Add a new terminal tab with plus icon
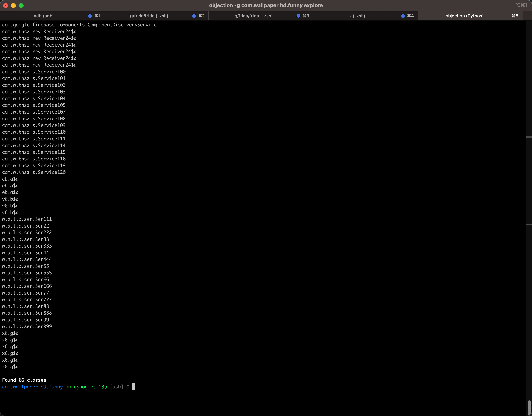 click(x=527, y=16)
